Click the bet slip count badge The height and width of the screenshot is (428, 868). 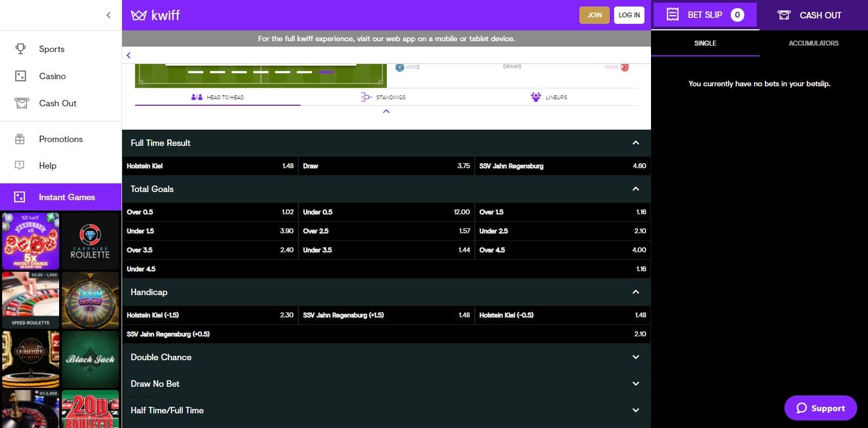[x=737, y=15]
